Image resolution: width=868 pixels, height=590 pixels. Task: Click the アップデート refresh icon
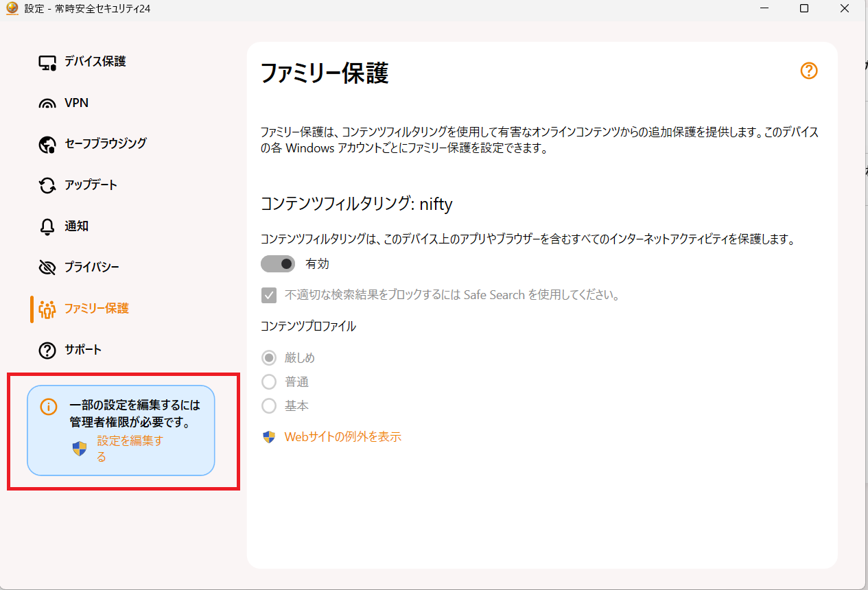pyautogui.click(x=47, y=185)
